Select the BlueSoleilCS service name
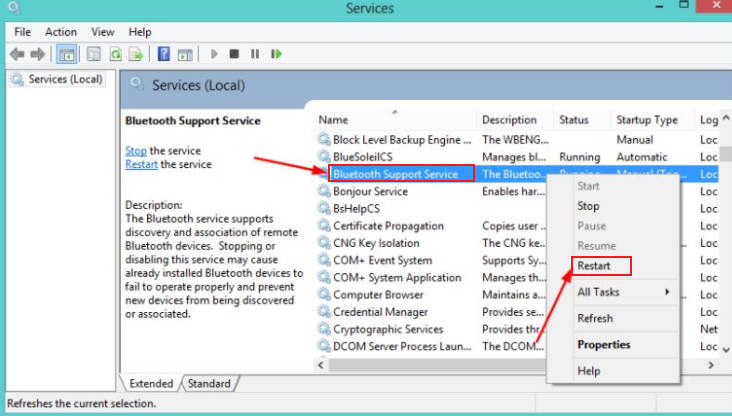The height and width of the screenshot is (416, 732). click(x=363, y=157)
